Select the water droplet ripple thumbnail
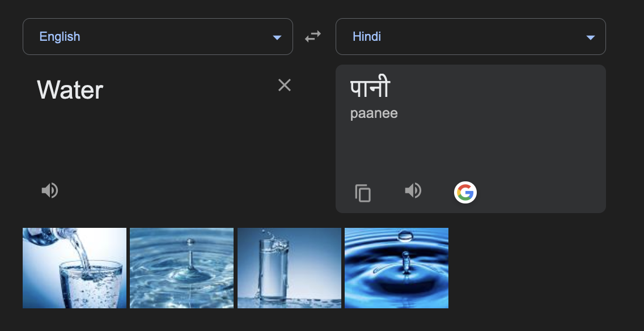 coord(181,268)
